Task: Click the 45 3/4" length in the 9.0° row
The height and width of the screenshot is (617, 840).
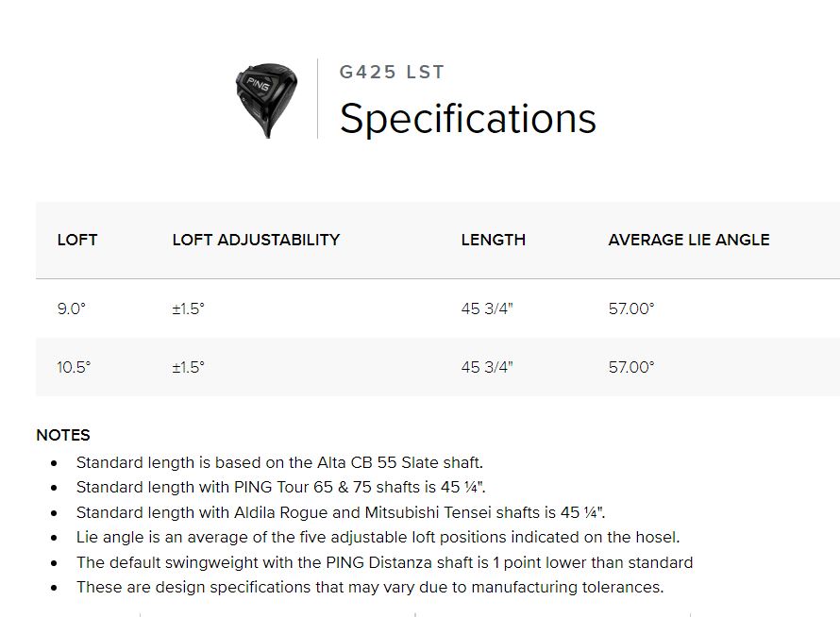Action: [x=487, y=308]
